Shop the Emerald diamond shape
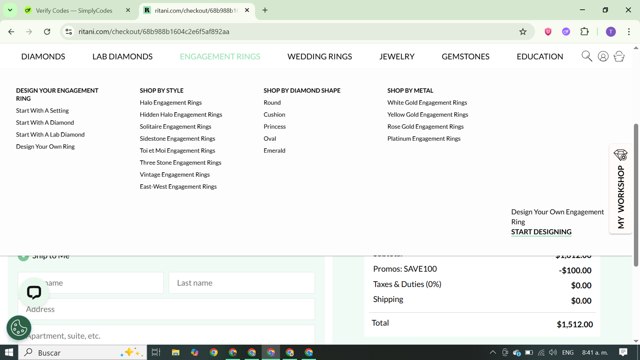Image resolution: width=640 pixels, height=360 pixels. tap(274, 151)
